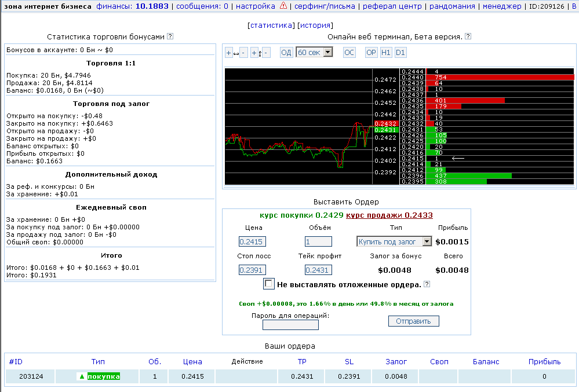Click the red 0.2432 price label on chart
Screen dimensions: 579x392
[x=386, y=124]
